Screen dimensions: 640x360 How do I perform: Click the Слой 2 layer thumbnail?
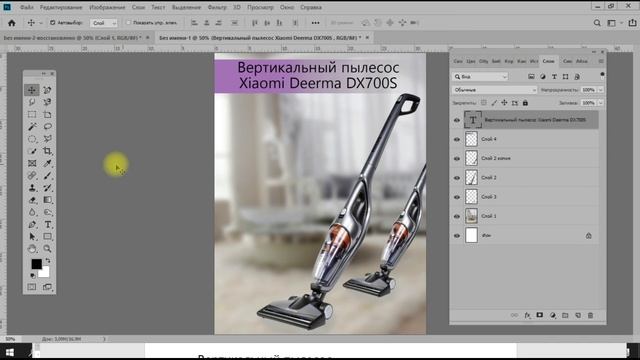point(471,178)
